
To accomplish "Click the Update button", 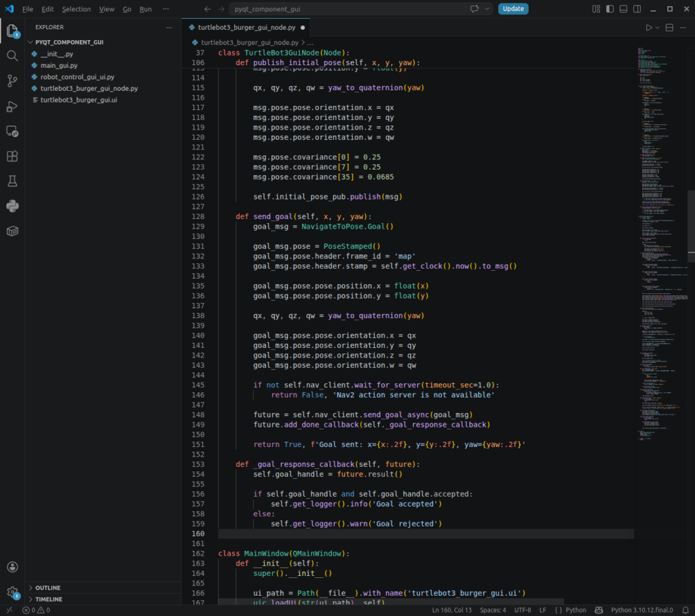I will coord(513,9).
